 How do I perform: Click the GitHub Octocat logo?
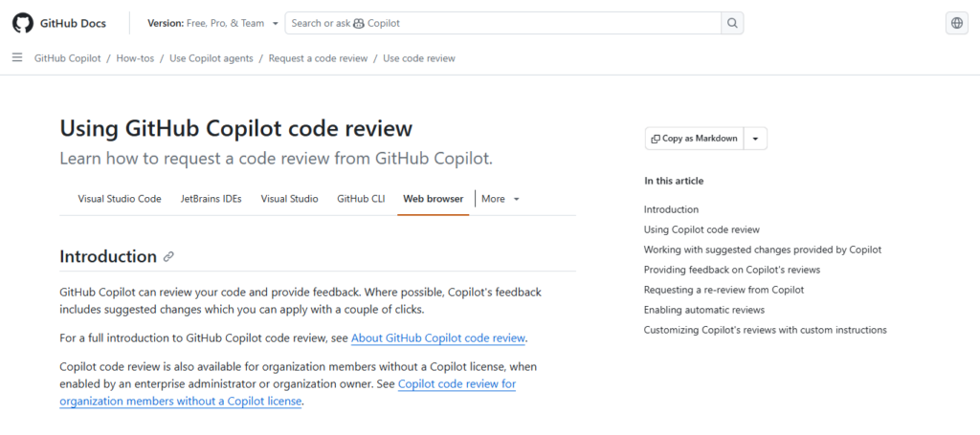coord(22,23)
